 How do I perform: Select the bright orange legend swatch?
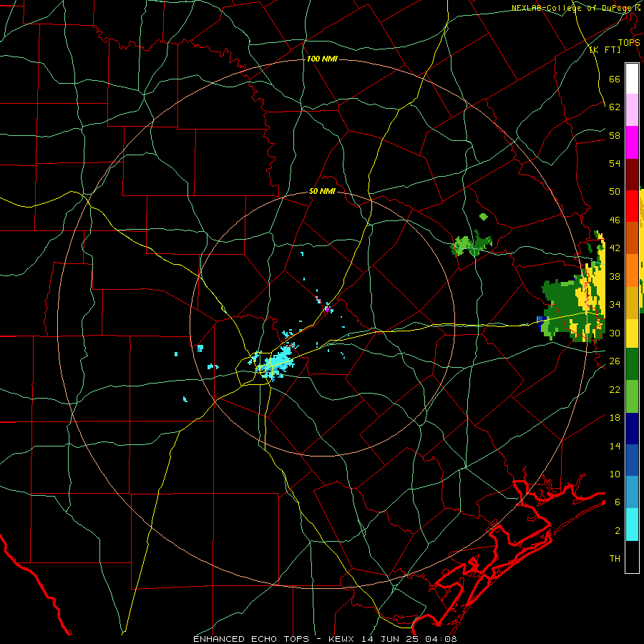coord(632,270)
